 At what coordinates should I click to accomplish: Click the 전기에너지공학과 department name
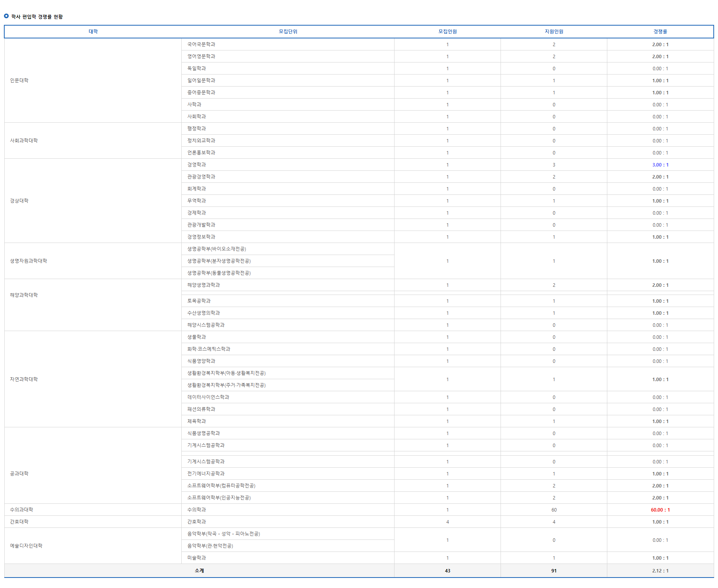[206, 474]
